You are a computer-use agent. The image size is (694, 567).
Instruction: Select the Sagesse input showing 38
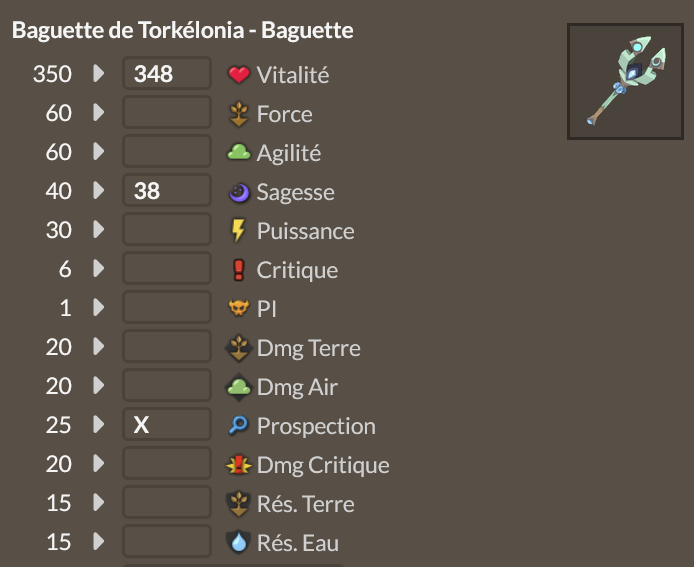(x=167, y=192)
